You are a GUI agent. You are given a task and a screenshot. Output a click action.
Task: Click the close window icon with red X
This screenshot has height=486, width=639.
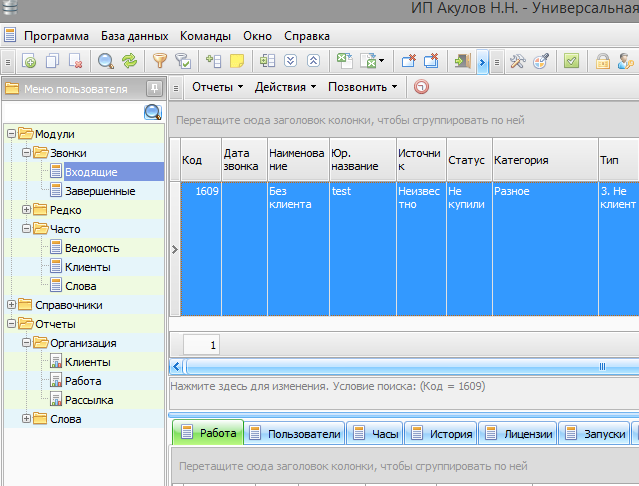(x=408, y=62)
